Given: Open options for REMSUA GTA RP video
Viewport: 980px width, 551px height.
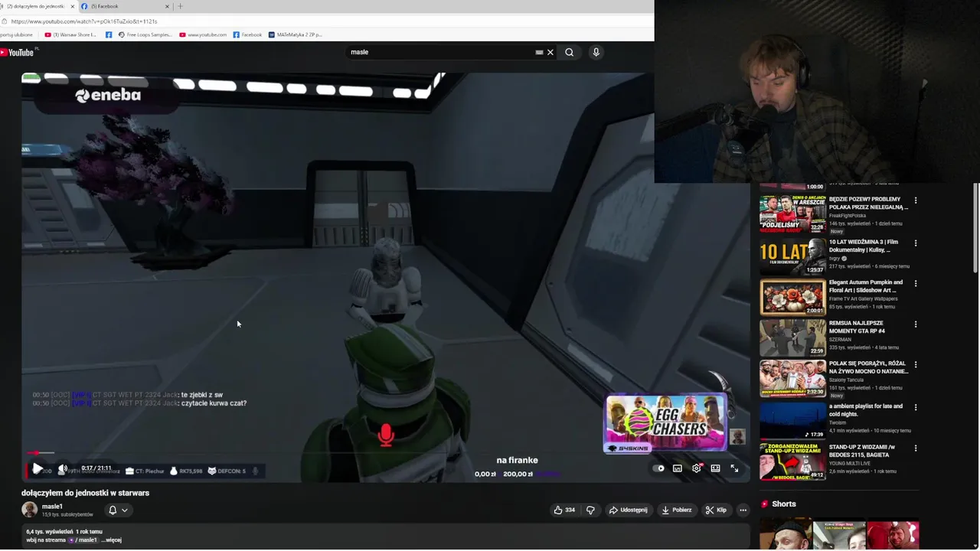Looking at the screenshot, I should pos(915,324).
